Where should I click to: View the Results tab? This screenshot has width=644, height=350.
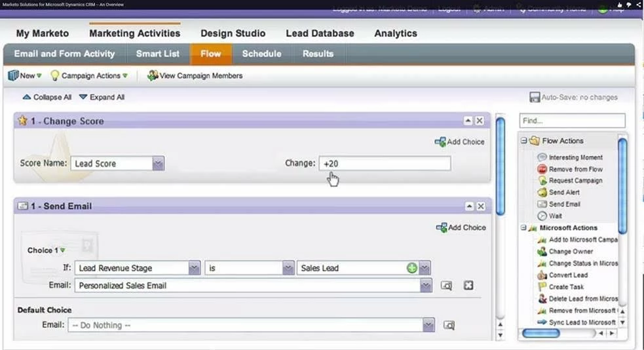click(318, 54)
